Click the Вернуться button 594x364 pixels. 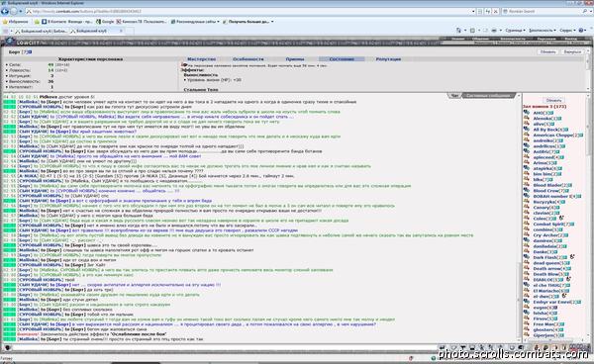572,51
